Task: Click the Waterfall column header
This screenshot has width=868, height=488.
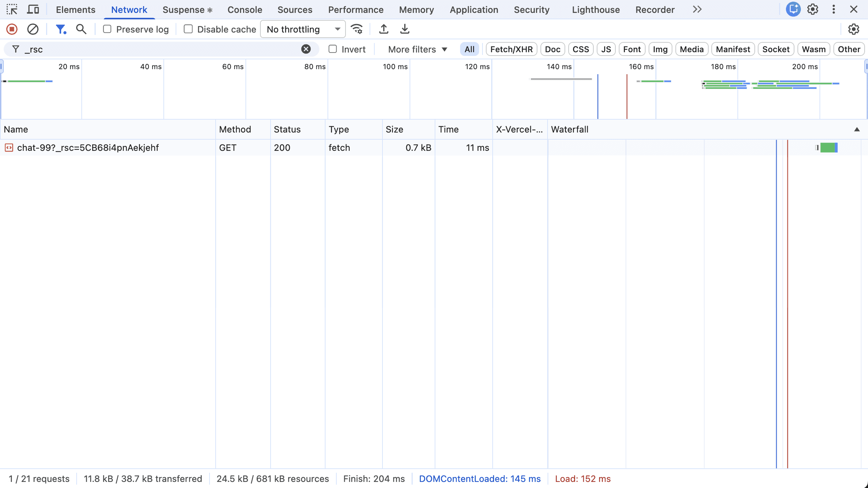Action: pyautogui.click(x=708, y=129)
